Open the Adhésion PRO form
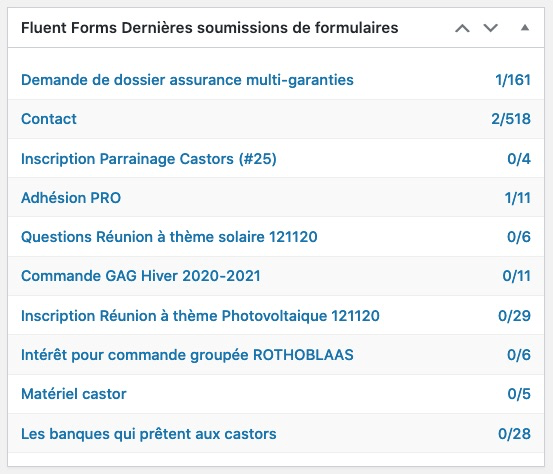The height and width of the screenshot is (474, 553). click(71, 198)
